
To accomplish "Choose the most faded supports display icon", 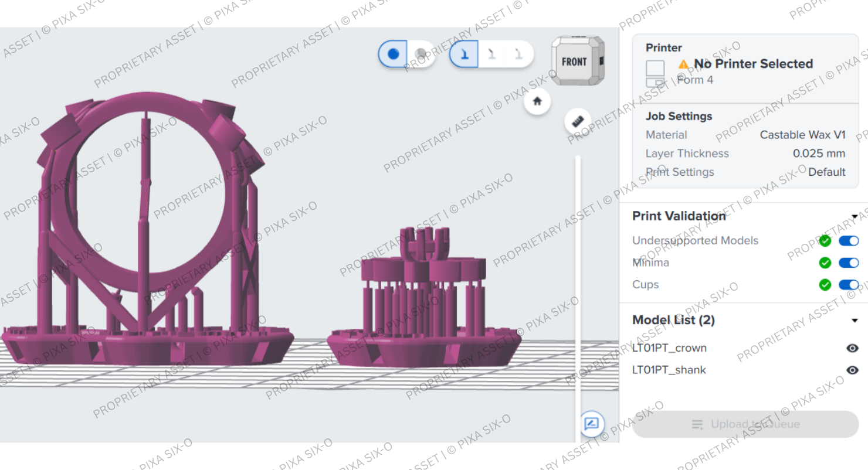I will [518, 54].
